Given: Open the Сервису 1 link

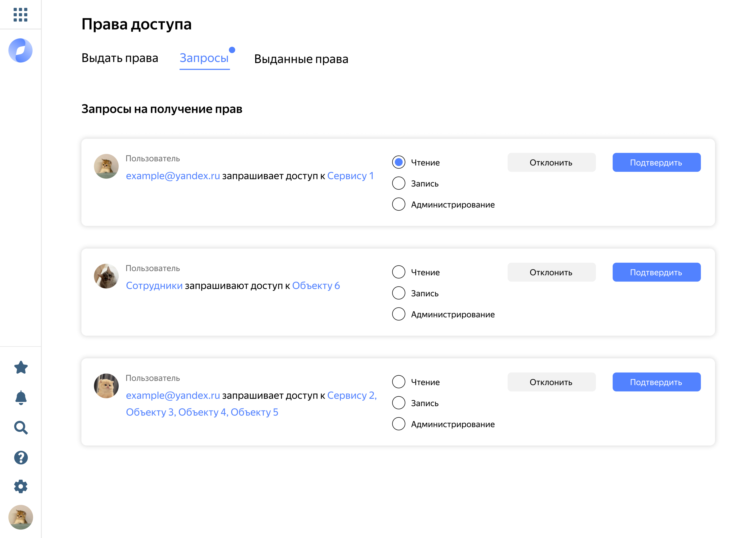Looking at the screenshot, I should pyautogui.click(x=350, y=176).
